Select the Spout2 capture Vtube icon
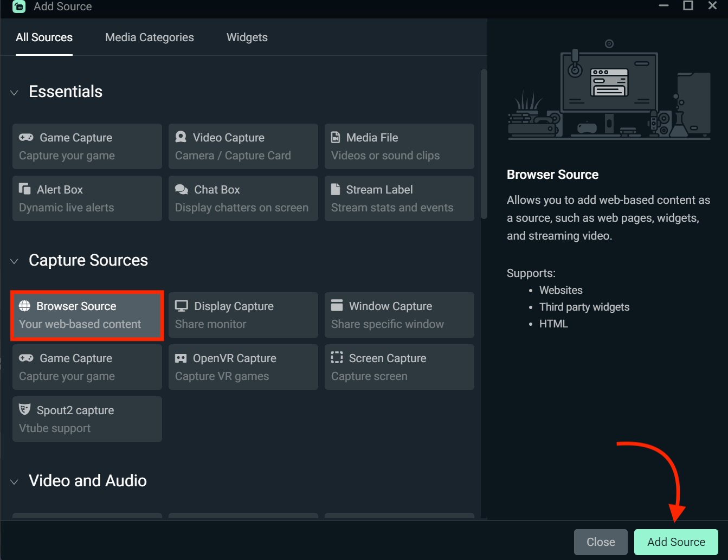This screenshot has height=560, width=728. point(25,410)
